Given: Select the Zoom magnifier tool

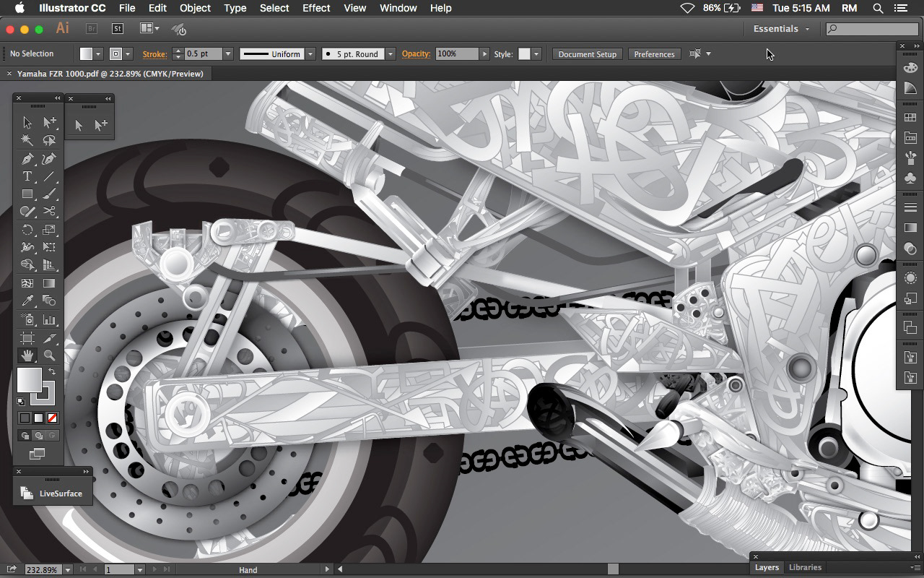Looking at the screenshot, I should pyautogui.click(x=49, y=355).
